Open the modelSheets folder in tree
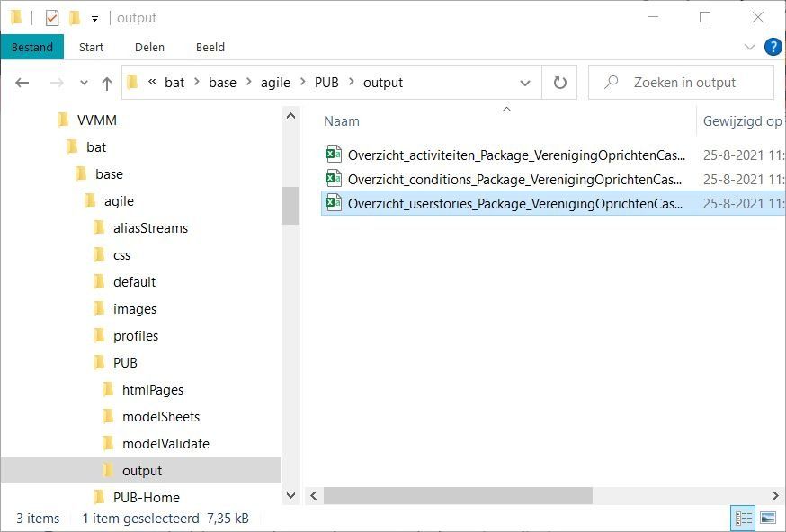The height and width of the screenshot is (532, 786). tap(160, 417)
